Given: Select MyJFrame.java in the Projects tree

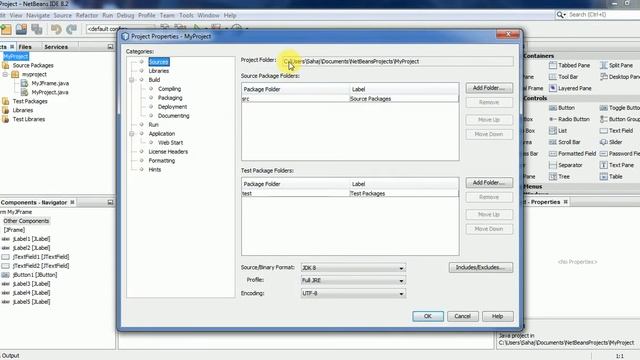Looking at the screenshot, I should (x=50, y=83).
